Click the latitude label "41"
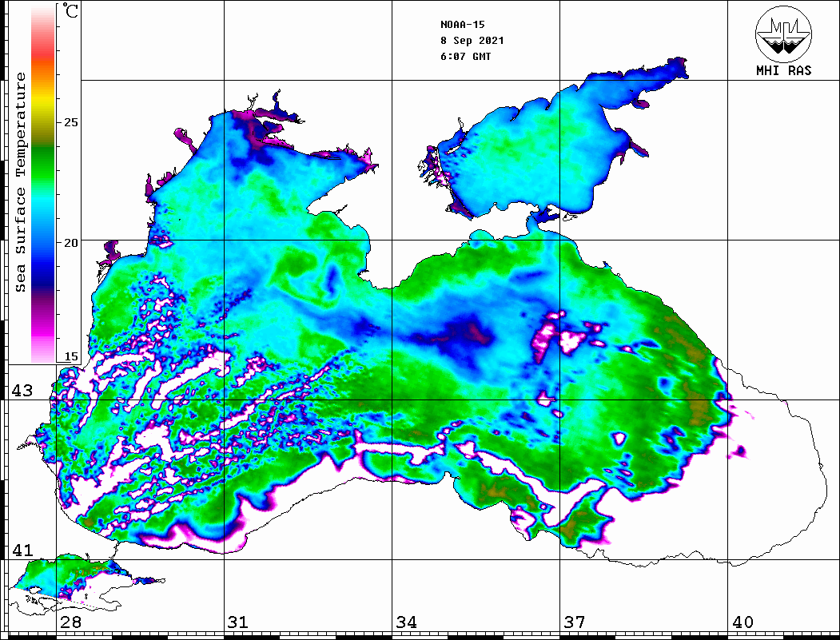Image resolution: width=840 pixels, height=640 pixels. pos(22,551)
